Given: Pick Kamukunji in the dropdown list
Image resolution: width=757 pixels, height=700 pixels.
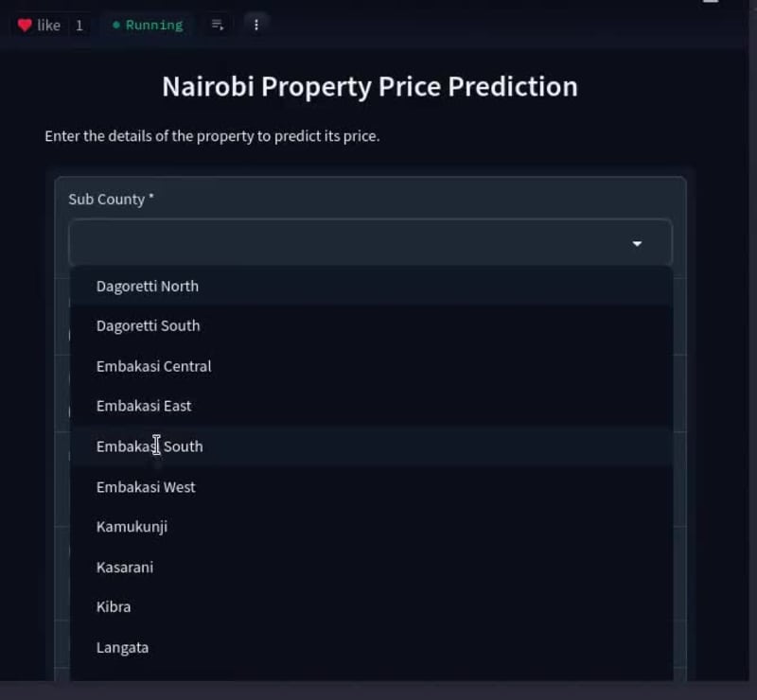Looking at the screenshot, I should [132, 527].
